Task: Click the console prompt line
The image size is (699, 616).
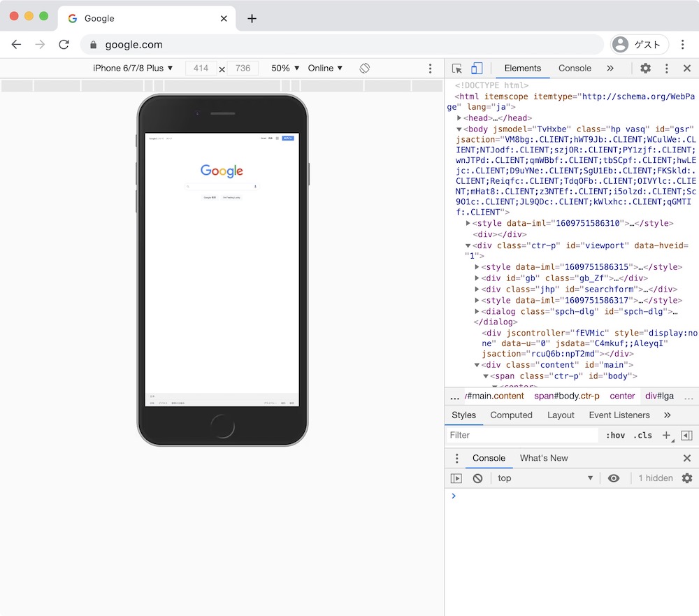Action: pos(572,496)
